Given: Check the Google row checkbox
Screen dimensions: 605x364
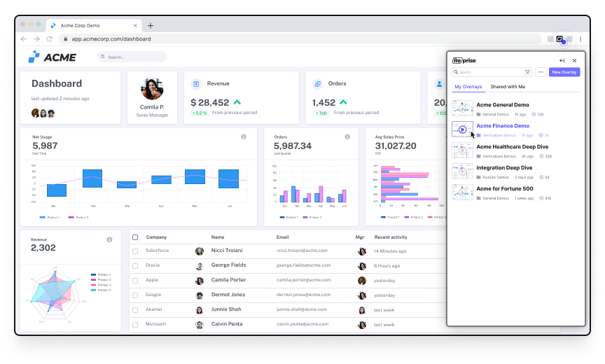Looking at the screenshot, I should point(135,295).
